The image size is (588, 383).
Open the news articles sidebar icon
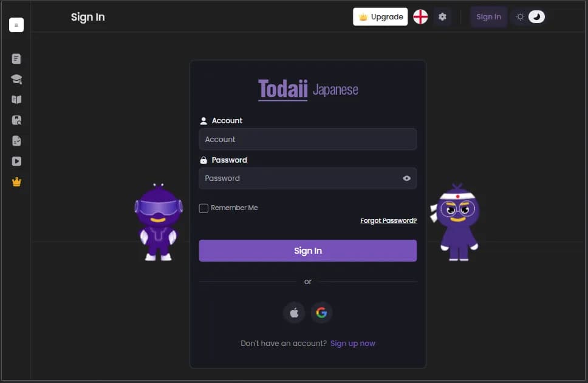(x=16, y=59)
